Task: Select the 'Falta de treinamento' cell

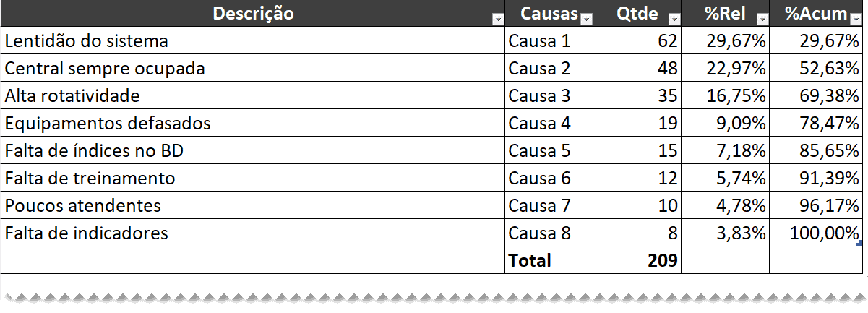Action: (x=253, y=178)
